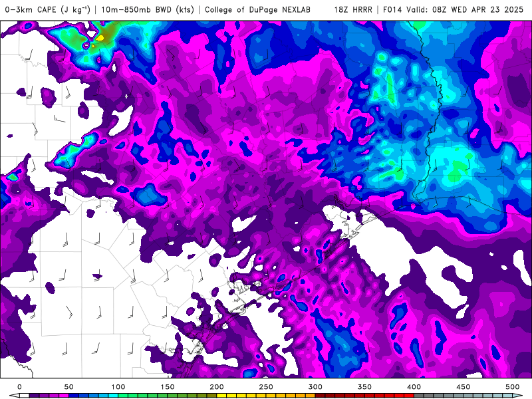
Task: Select the 'College of DuPage NEXLAB' text
Action: (x=257, y=9)
